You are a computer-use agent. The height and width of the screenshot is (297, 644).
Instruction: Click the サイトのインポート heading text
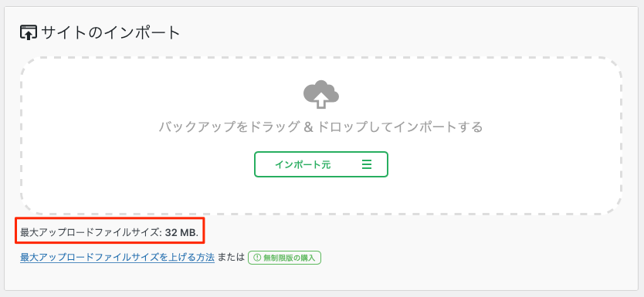point(111,32)
